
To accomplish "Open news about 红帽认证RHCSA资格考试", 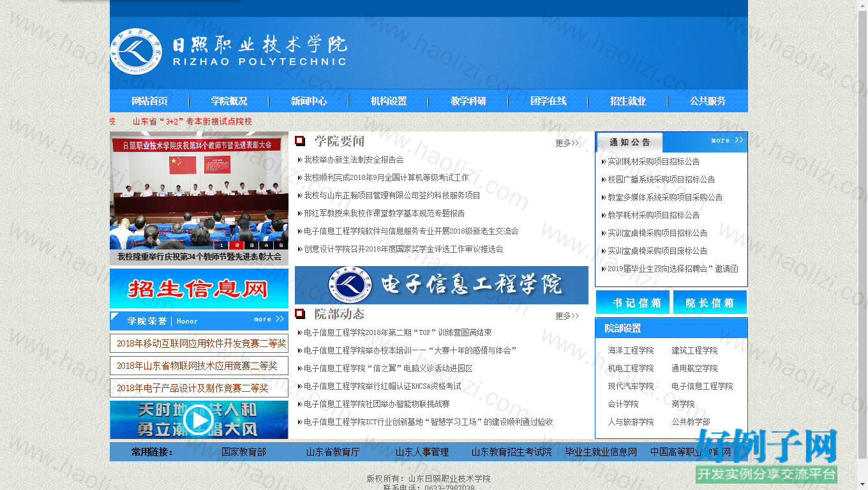I will pos(382,386).
